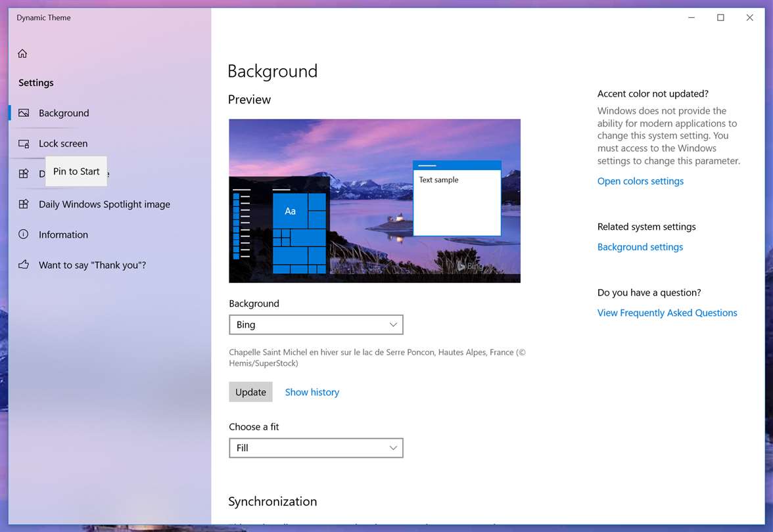Screen dimensions: 773x532
Task: Click the Update button
Action: [x=250, y=392]
